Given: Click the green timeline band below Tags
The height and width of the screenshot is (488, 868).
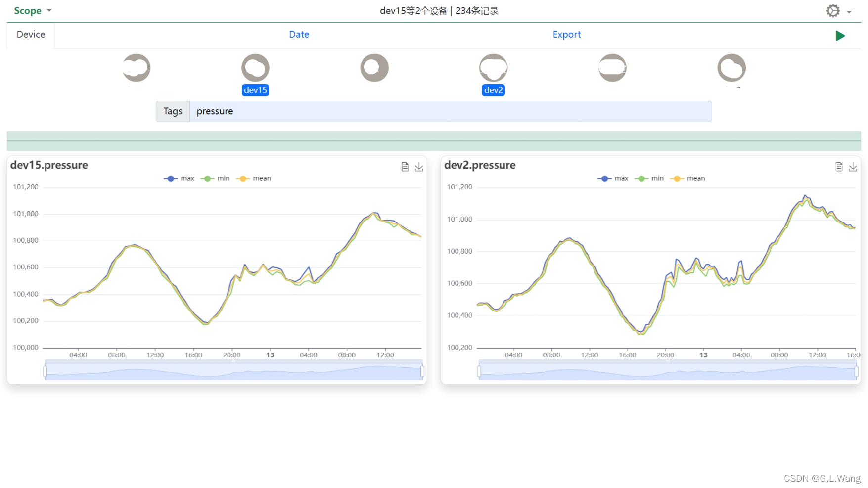Looking at the screenshot, I should (434, 141).
